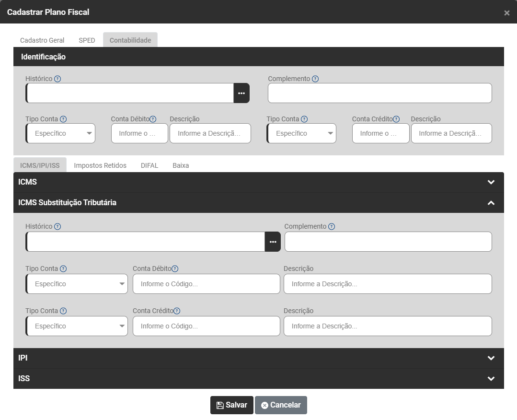This screenshot has height=420, width=517.
Task: Collapse ICMS Substituição Tributária section
Action: (491, 203)
